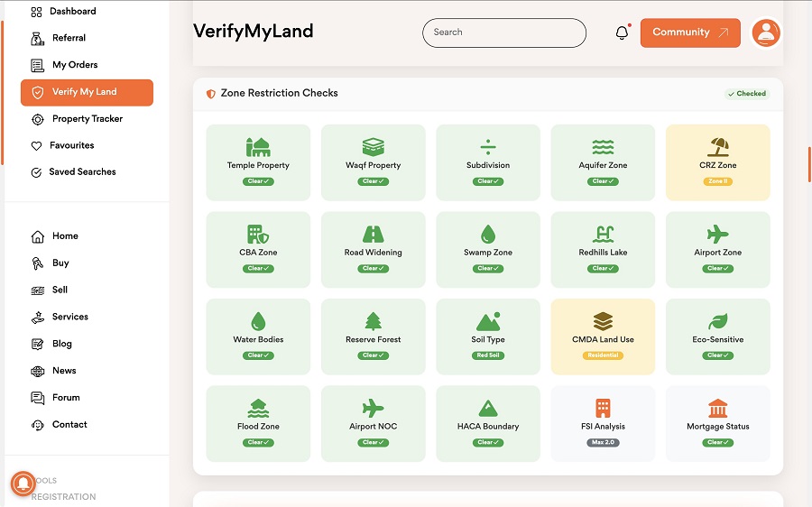Click the FSI Analysis building icon
Screen dimensions: 812x507
603,408
